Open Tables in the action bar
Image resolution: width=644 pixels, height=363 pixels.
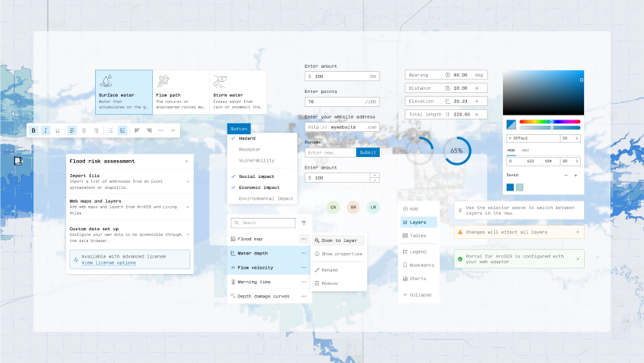[419, 236]
